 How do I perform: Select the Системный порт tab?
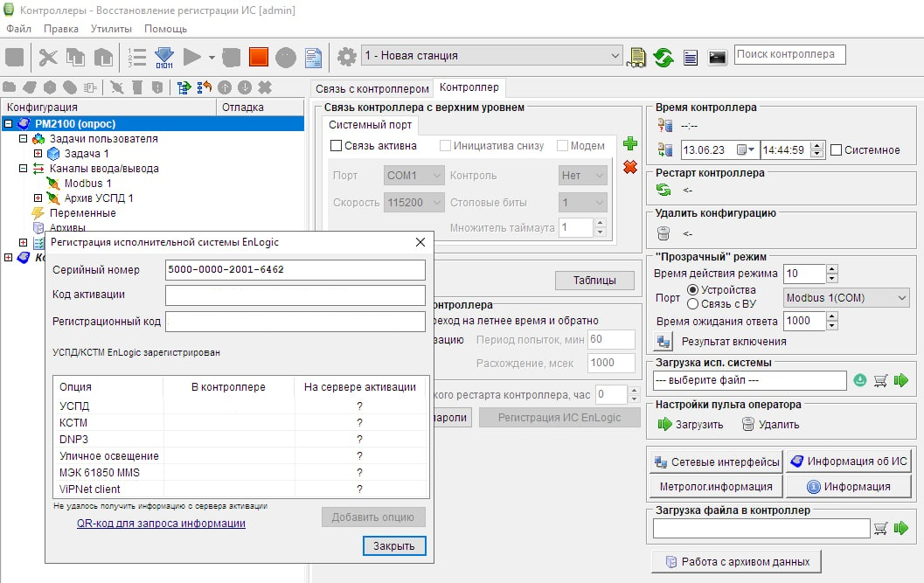click(370, 125)
